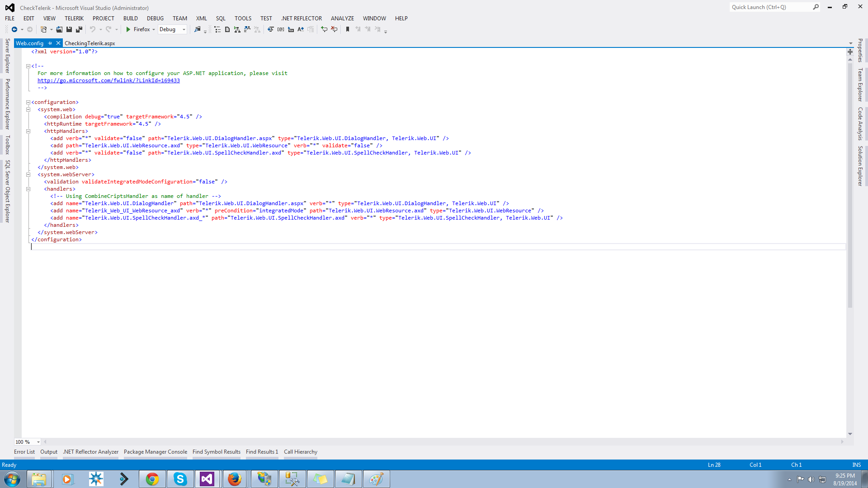868x488 pixels.
Task: Switch to the CheckingTelerik.aspx tab
Action: 90,43
